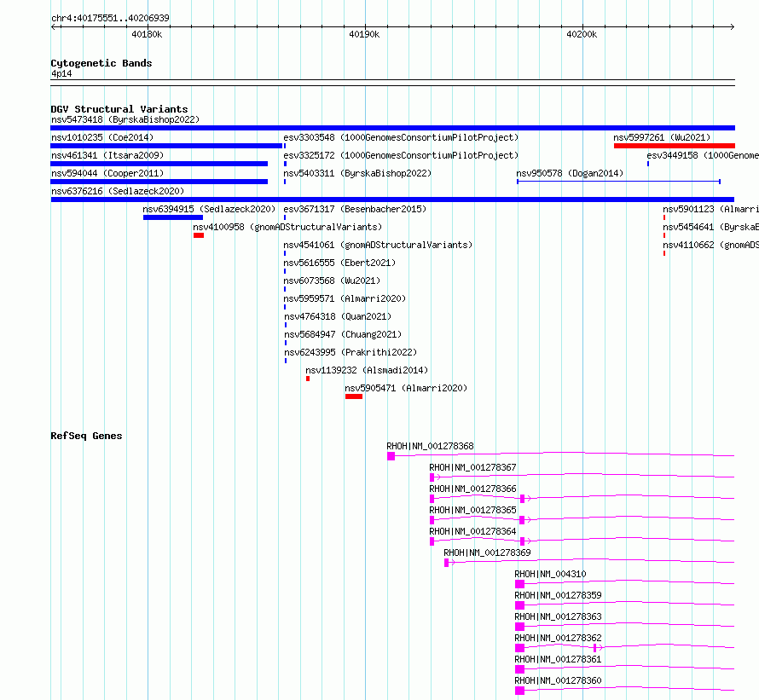759x700 pixels.
Task: Click the Cytogenetic Bands track title
Action: [x=101, y=63]
